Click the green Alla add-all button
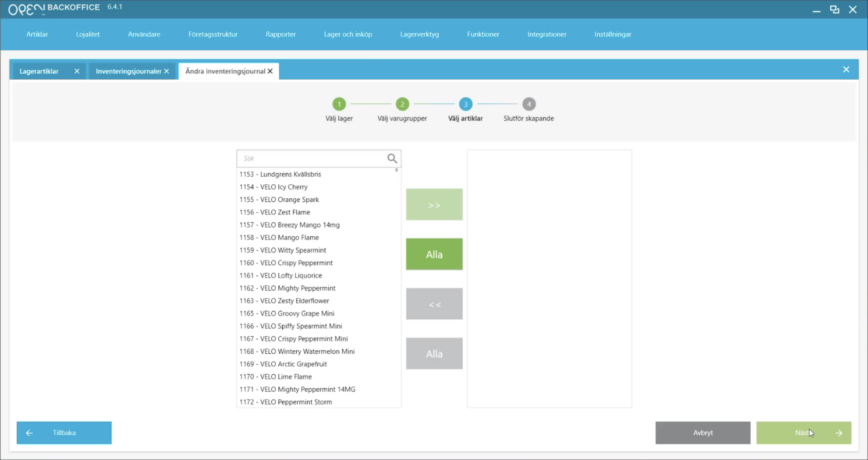Viewport: 868px width, 460px height. [434, 254]
